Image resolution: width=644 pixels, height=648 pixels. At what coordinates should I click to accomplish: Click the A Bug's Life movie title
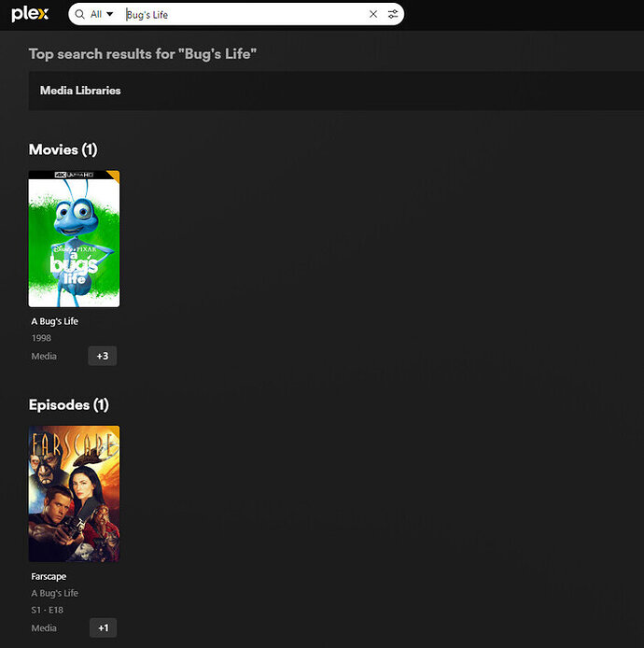coord(54,321)
